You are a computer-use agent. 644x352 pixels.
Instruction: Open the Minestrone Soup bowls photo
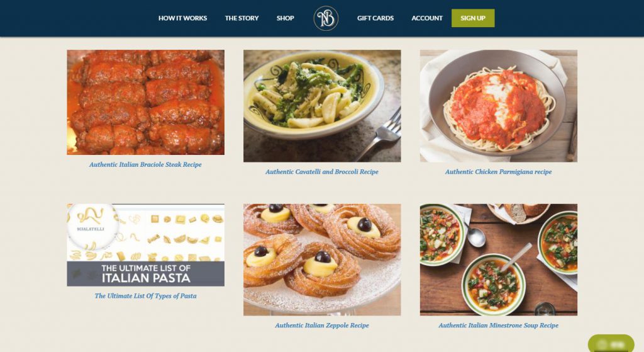(x=499, y=260)
